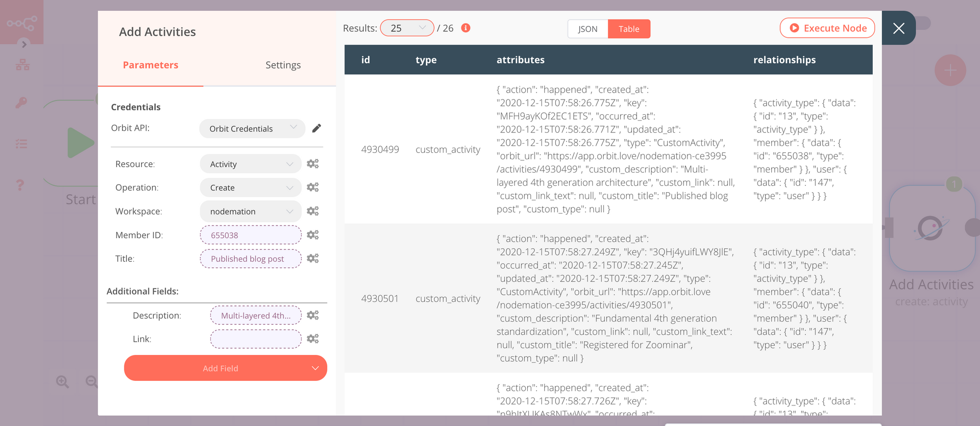Select id cell 4930501
The image size is (980, 426).
(380, 298)
